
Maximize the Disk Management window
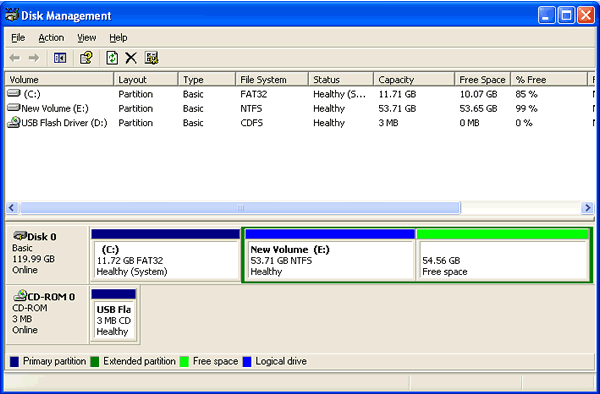(566, 15)
